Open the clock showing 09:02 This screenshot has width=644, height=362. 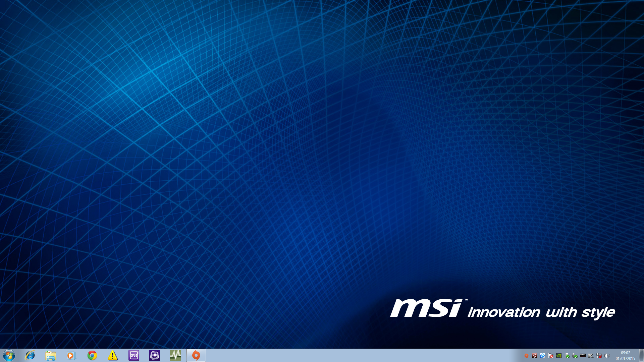(625, 356)
